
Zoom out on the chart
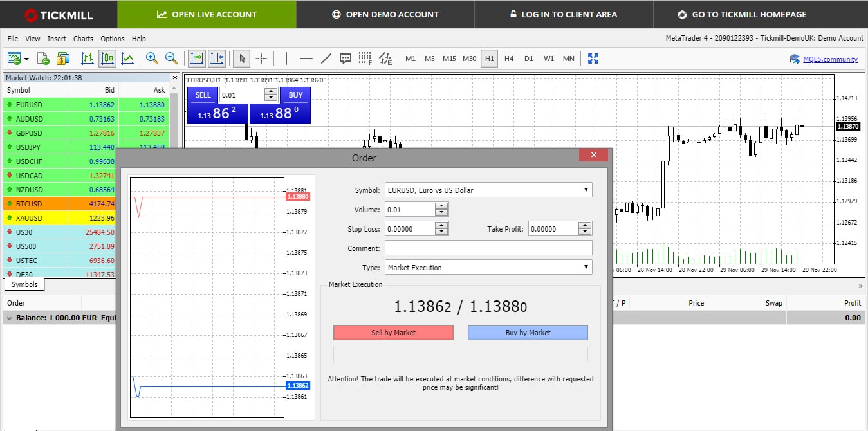click(172, 59)
